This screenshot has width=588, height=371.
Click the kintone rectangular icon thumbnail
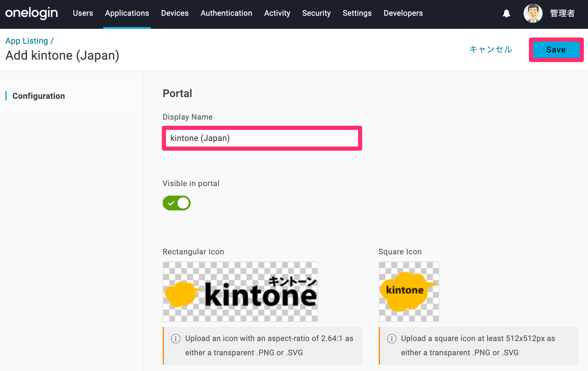pyautogui.click(x=240, y=292)
